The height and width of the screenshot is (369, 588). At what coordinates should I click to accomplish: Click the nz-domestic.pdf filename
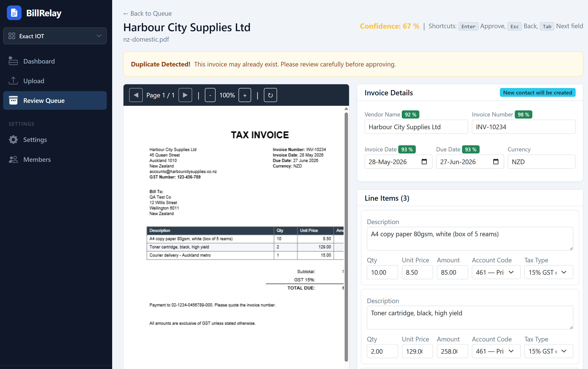point(146,39)
